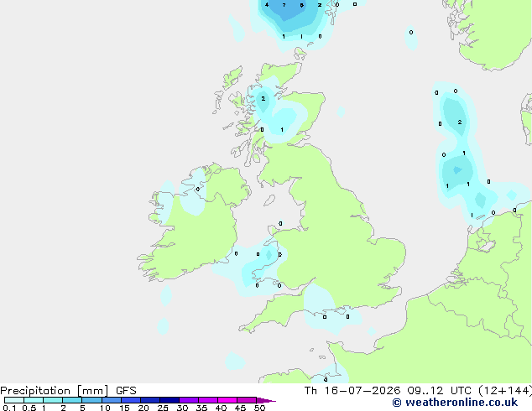
Task: Select the 40–45 mm magenta legend swatch
Action: coord(227,400)
